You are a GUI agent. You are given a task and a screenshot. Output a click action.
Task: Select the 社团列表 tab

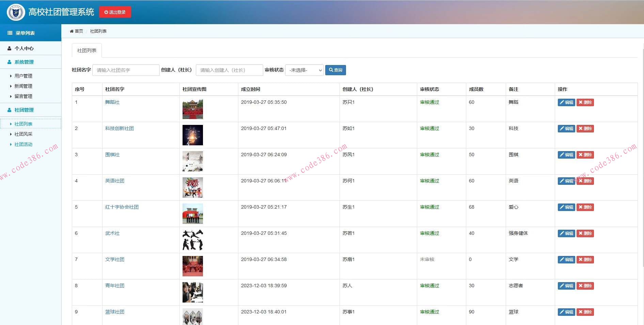click(x=87, y=50)
